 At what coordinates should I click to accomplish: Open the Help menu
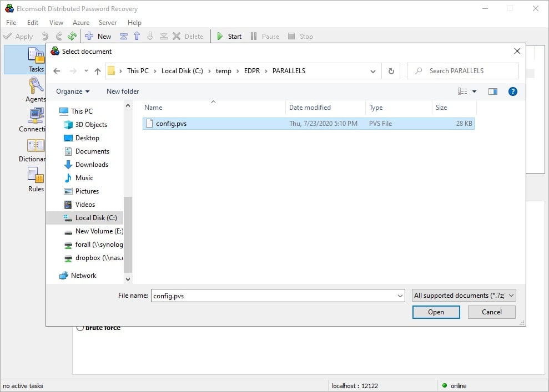(x=134, y=22)
